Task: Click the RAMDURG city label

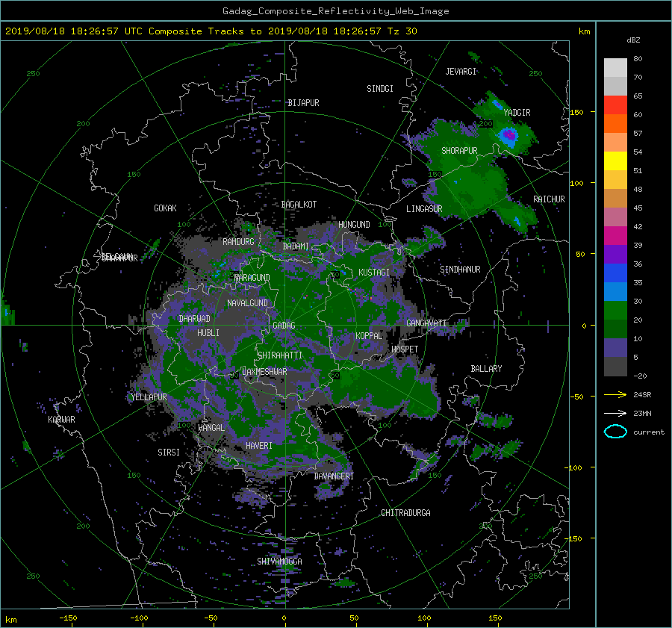Action: [238, 242]
